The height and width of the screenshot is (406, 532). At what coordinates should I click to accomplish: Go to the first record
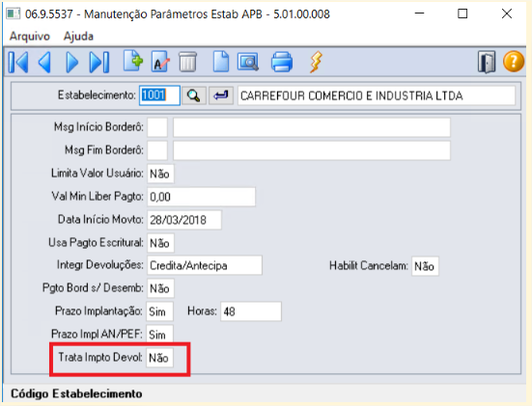[18, 62]
